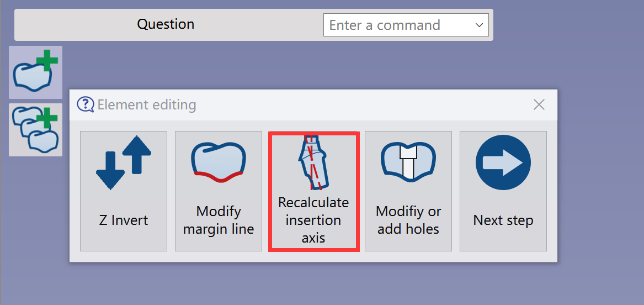Click the add single tooth element icon

point(35,73)
